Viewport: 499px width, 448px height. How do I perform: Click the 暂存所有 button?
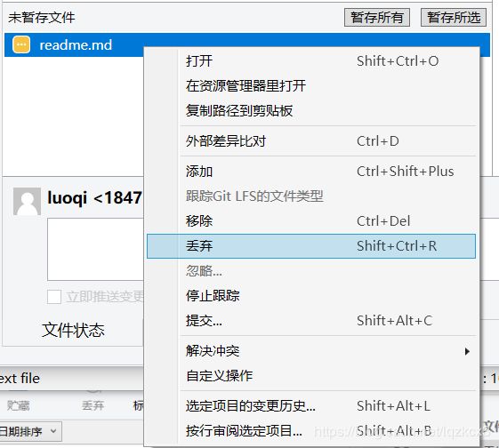pyautogui.click(x=377, y=17)
